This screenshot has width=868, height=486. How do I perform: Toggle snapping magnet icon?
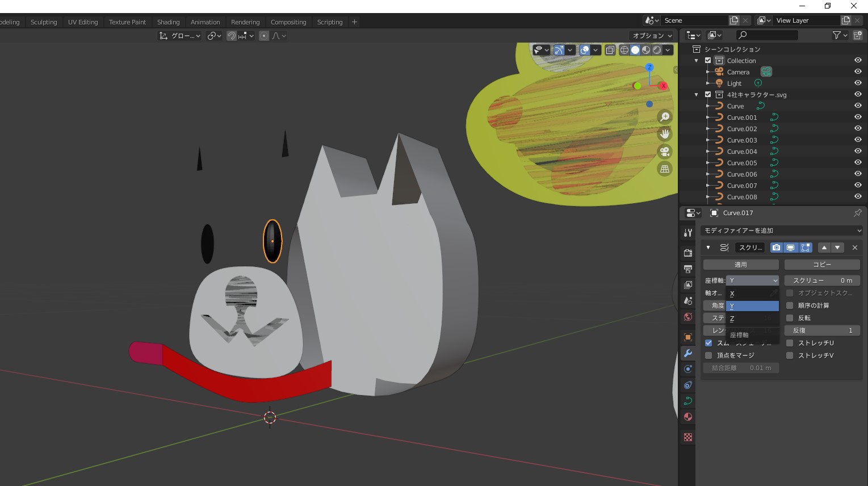pos(232,36)
